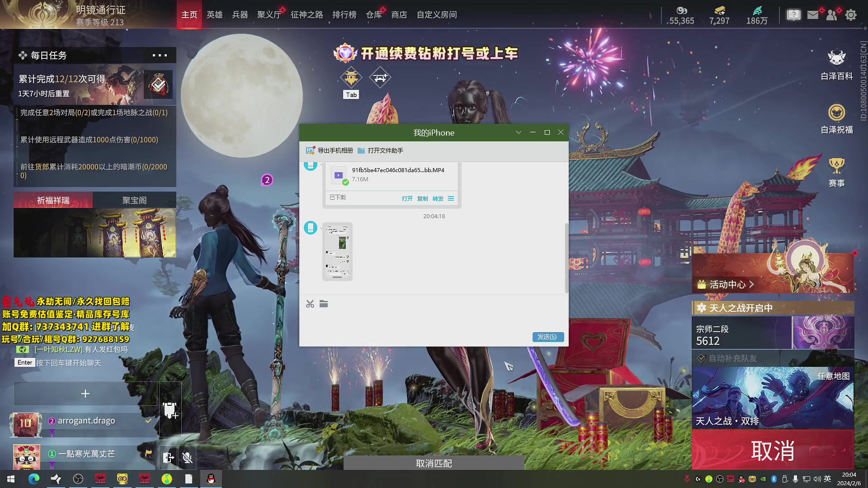This screenshot has width=868, height=488.
Task: Click the daily task reward chest icon
Action: 158,84
